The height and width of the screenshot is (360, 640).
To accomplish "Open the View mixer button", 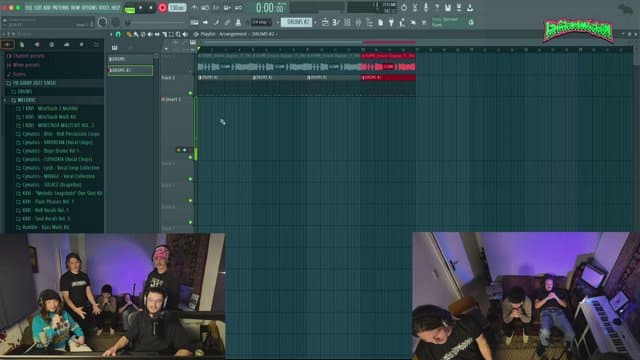I will click(358, 22).
